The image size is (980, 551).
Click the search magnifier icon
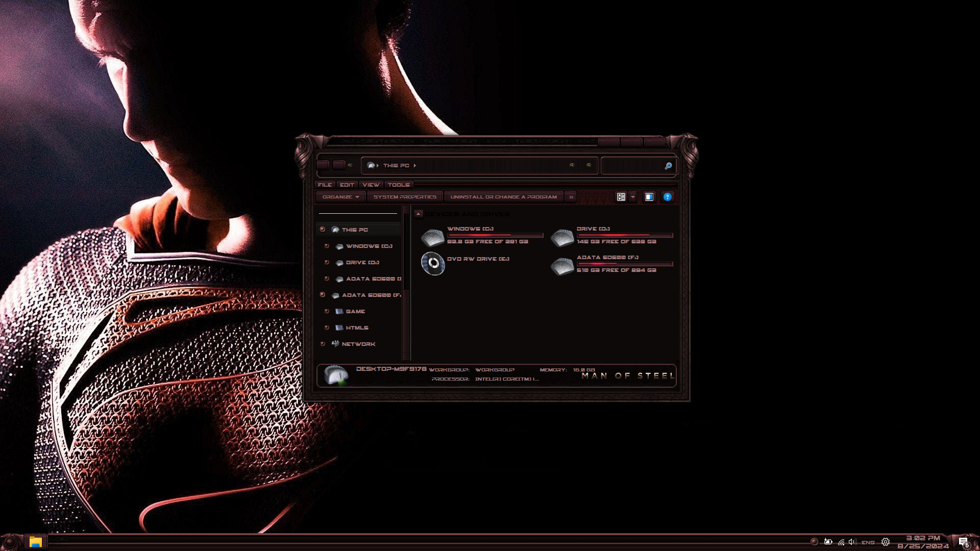[x=668, y=166]
